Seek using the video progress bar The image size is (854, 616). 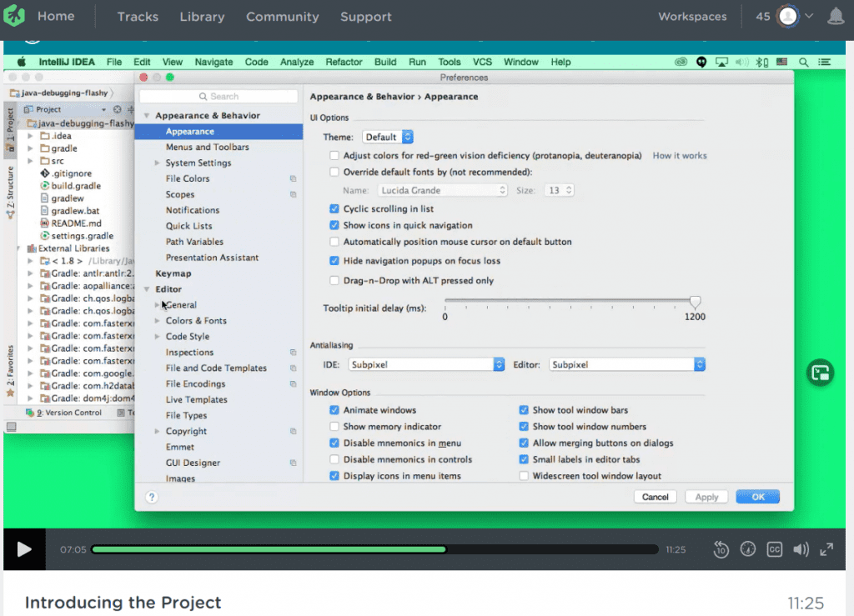pos(374,549)
